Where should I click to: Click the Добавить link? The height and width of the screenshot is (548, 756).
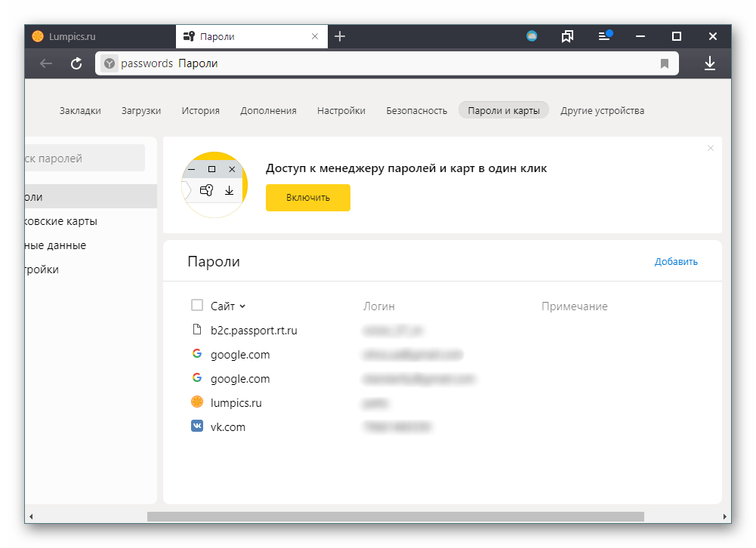676,262
